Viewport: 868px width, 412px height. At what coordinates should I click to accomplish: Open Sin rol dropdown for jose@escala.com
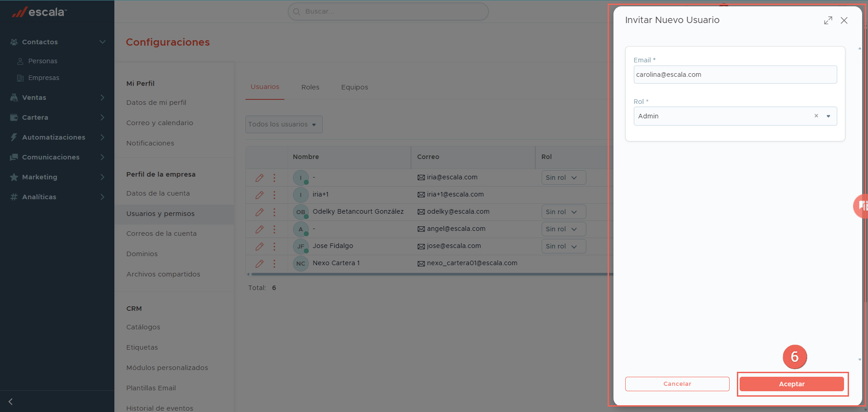click(564, 246)
